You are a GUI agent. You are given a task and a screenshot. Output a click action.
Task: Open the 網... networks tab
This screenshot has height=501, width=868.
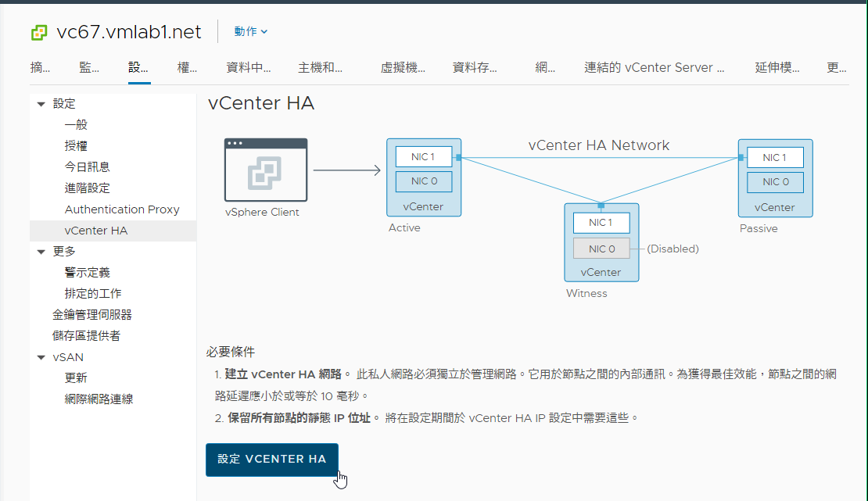coord(545,67)
